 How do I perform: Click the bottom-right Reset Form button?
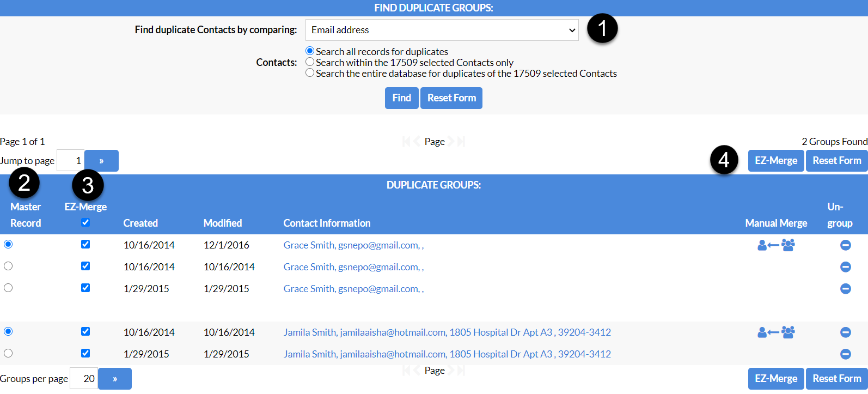point(837,379)
